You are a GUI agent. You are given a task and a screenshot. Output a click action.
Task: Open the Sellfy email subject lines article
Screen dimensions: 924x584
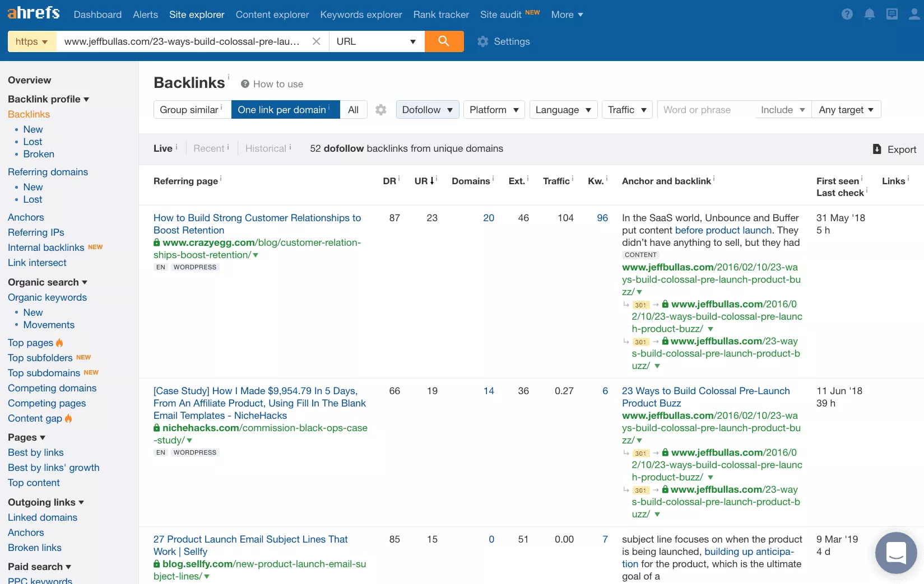[x=250, y=545]
